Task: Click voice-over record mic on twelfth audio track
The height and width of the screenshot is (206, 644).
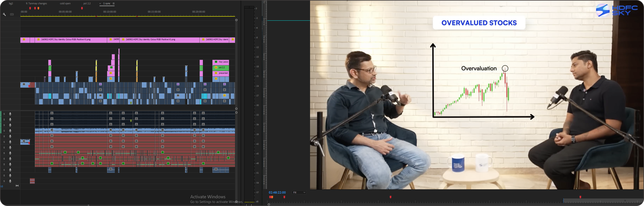Action: (10, 175)
